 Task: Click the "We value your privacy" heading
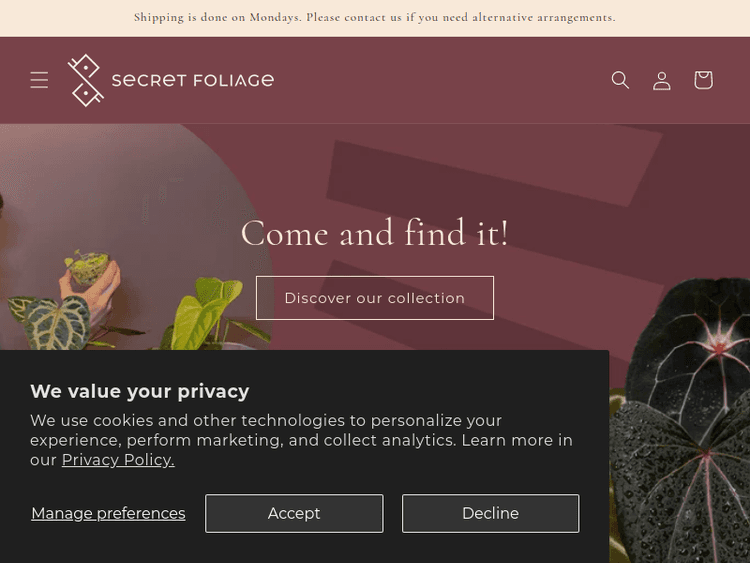140,391
